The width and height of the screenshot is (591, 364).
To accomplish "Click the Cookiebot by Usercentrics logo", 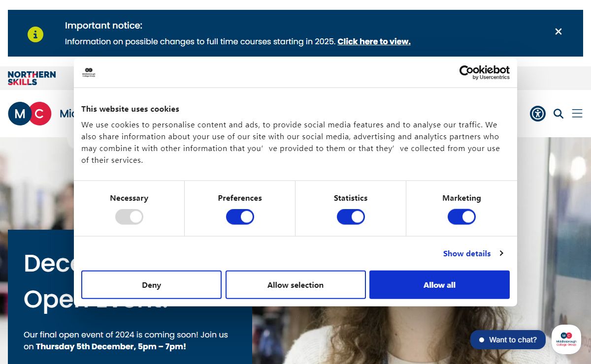I will (485, 73).
